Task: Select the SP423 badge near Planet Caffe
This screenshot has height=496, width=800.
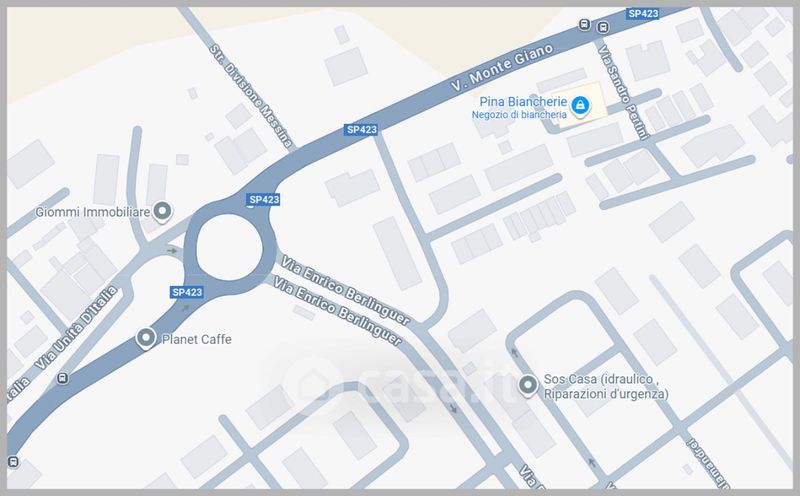Action: [187, 292]
